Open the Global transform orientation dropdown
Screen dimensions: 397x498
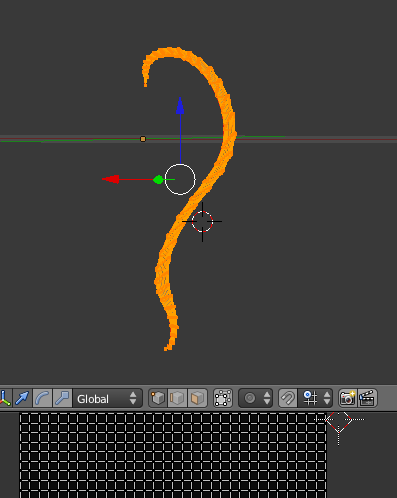click(x=107, y=398)
